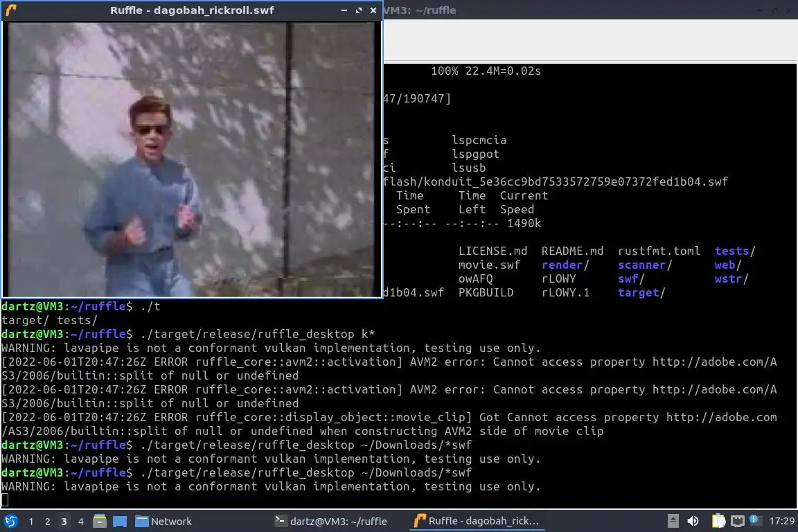Screen dimensions: 798x532
Task: Open removable media eject tray icon
Action: (673, 521)
